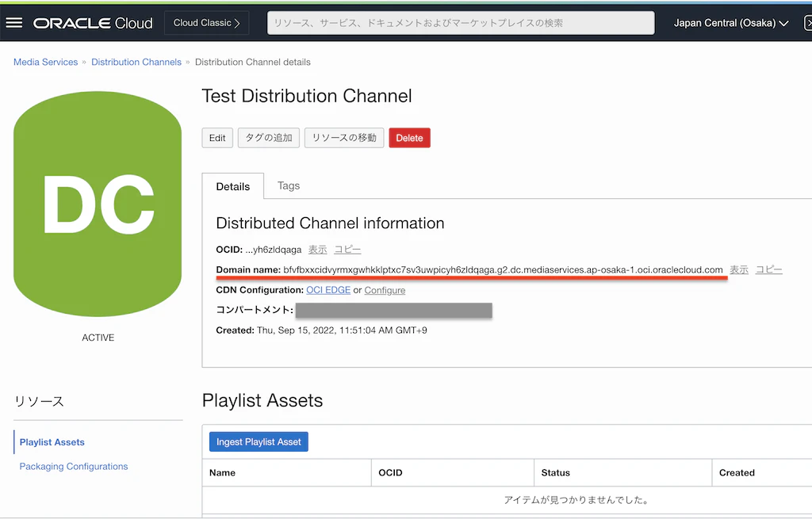Image resolution: width=812 pixels, height=519 pixels.
Task: Delete the distribution channel
Action: click(410, 138)
